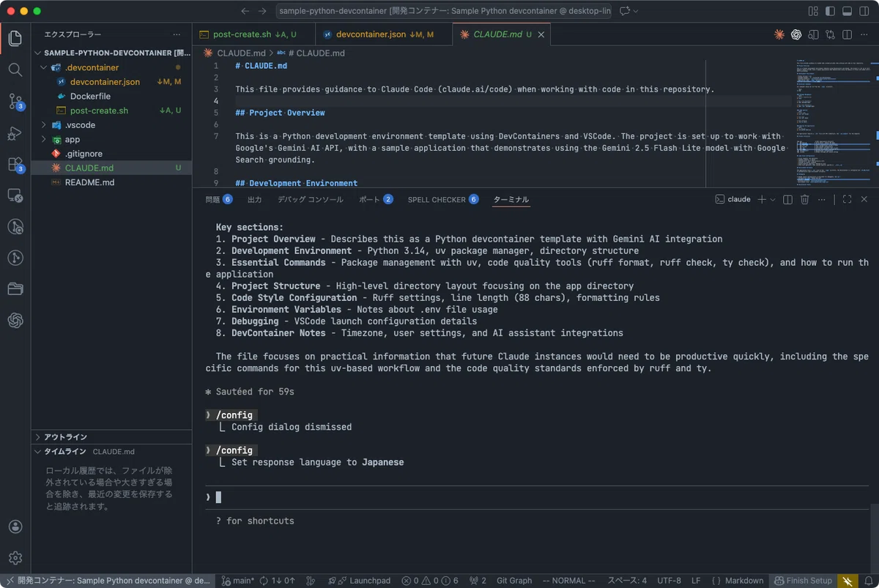Open the Remote Explorer view
Image resolution: width=879 pixels, height=588 pixels.
pos(15,196)
